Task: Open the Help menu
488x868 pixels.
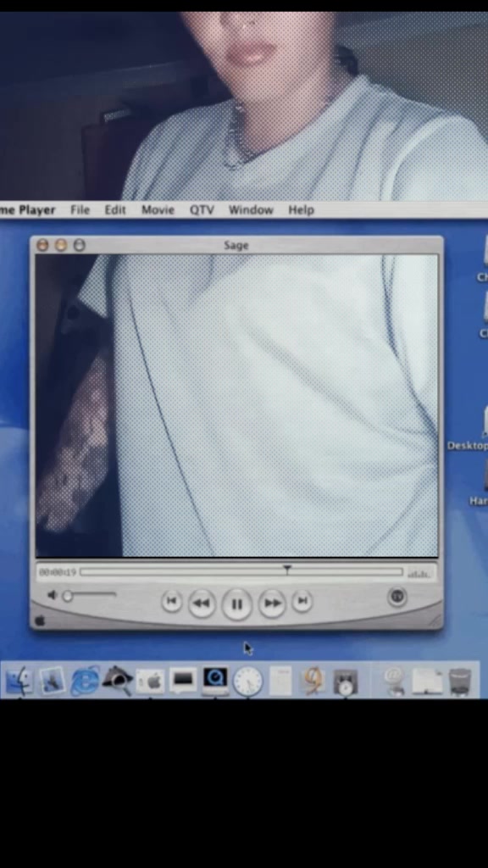Action: coord(301,210)
